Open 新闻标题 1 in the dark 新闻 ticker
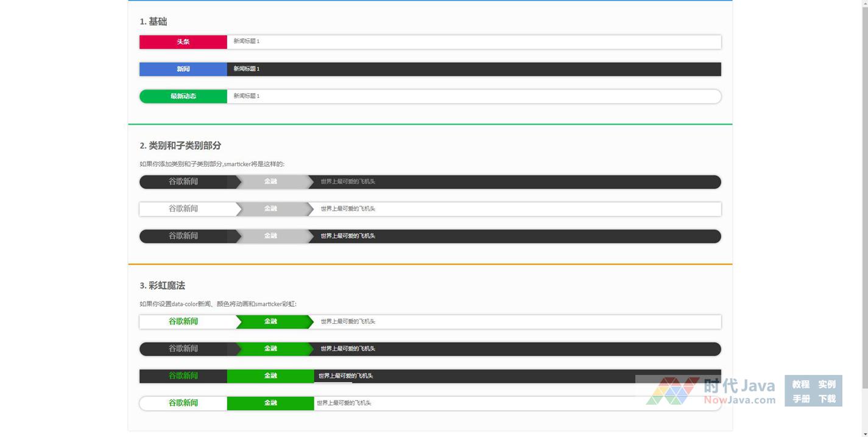The width and height of the screenshot is (868, 437). [247, 69]
